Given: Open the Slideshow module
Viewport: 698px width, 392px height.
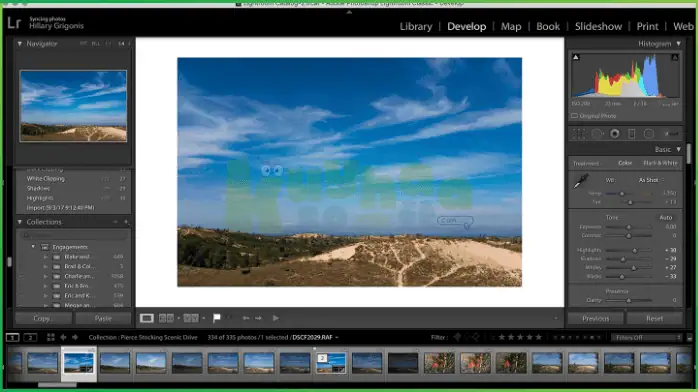Looking at the screenshot, I should (598, 26).
